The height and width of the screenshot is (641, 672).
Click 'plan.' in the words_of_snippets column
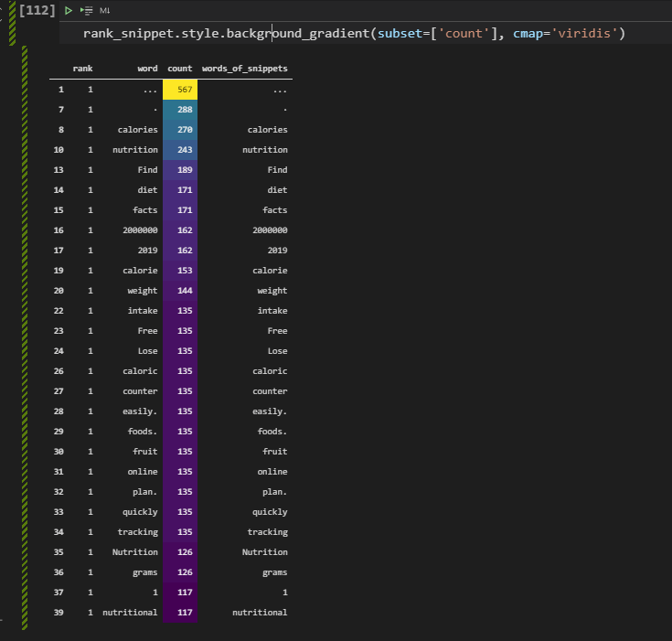click(x=274, y=492)
